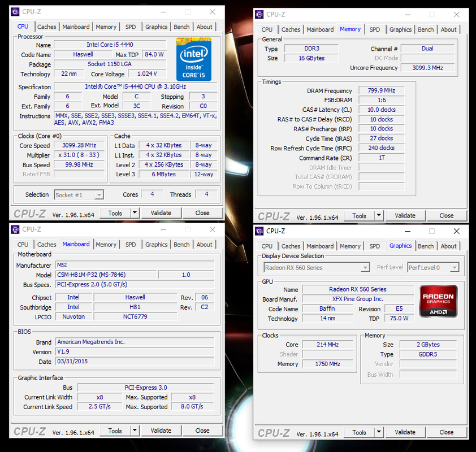Image resolution: width=476 pixels, height=452 pixels.
Task: Switch to CPU tab in Memory window
Action: click(x=267, y=29)
